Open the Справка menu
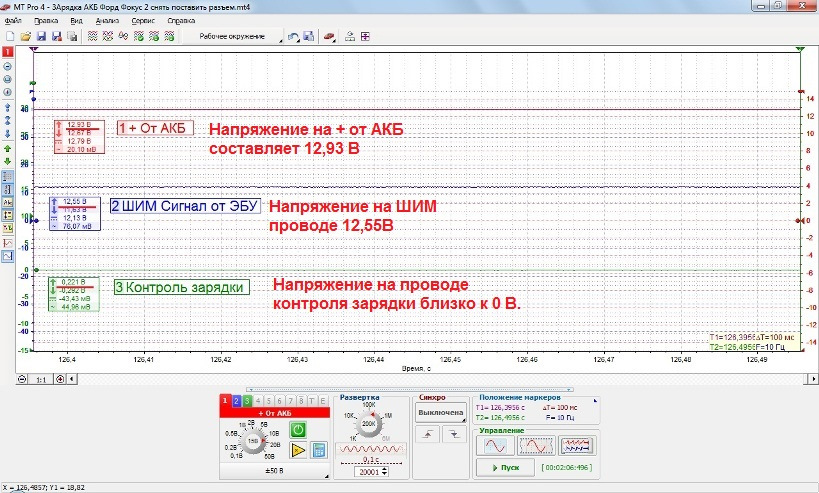The width and height of the screenshot is (819, 493). click(181, 21)
